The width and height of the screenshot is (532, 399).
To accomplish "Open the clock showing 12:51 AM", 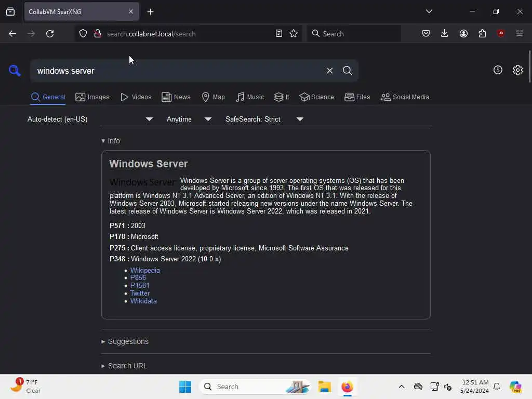I will [x=474, y=387].
